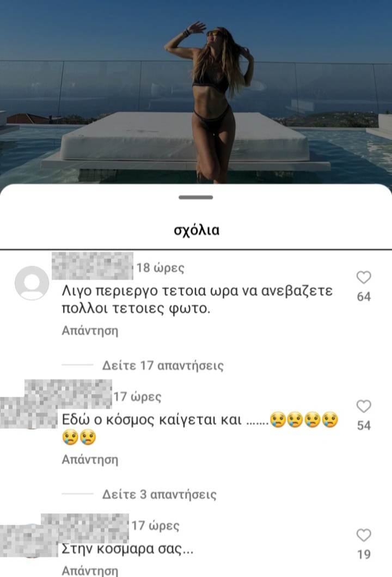The image size is (392, 577).
Task: View the 19 likes count
Action: [x=364, y=554]
